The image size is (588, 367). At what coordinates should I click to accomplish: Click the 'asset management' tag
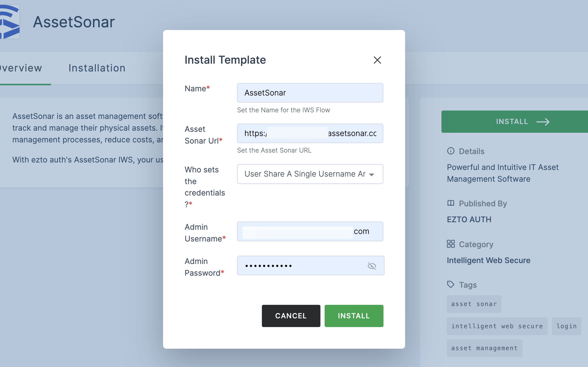click(484, 348)
